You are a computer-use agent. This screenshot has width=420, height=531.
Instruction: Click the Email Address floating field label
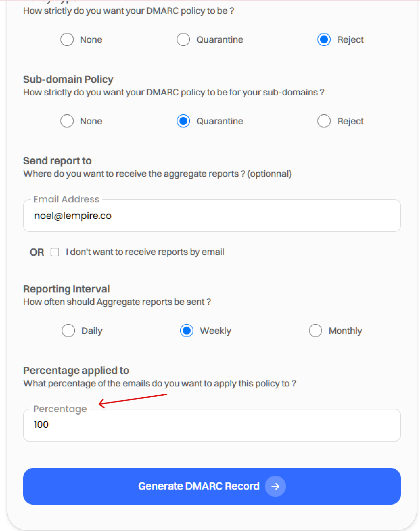coord(66,199)
